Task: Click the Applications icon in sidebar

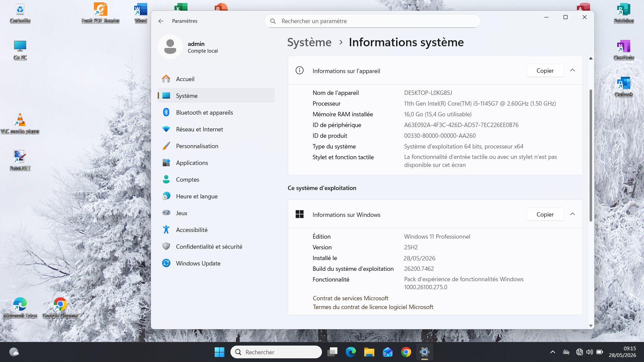Action: coord(166,163)
